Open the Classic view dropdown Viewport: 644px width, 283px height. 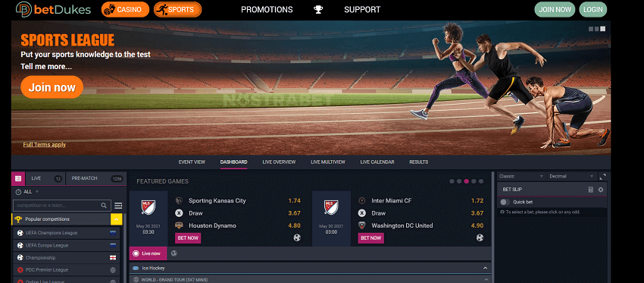pyautogui.click(x=521, y=176)
